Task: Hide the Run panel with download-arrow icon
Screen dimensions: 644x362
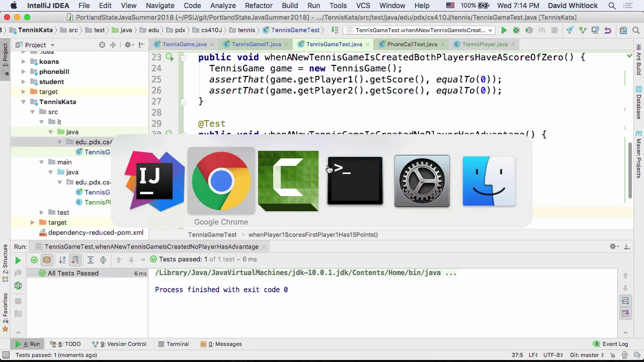Action: click(627, 246)
